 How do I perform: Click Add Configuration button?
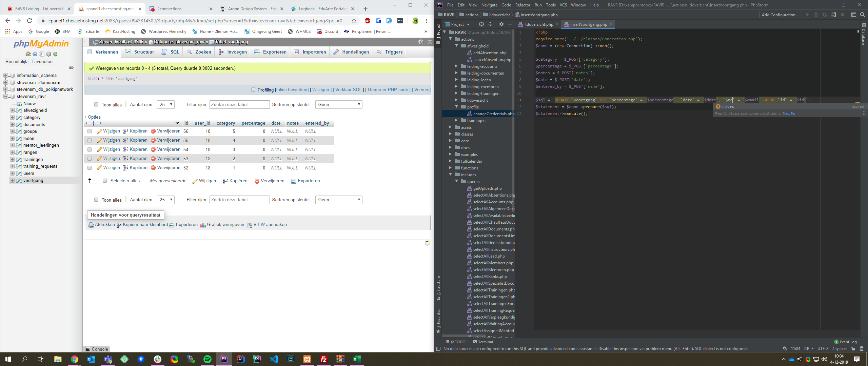[780, 15]
